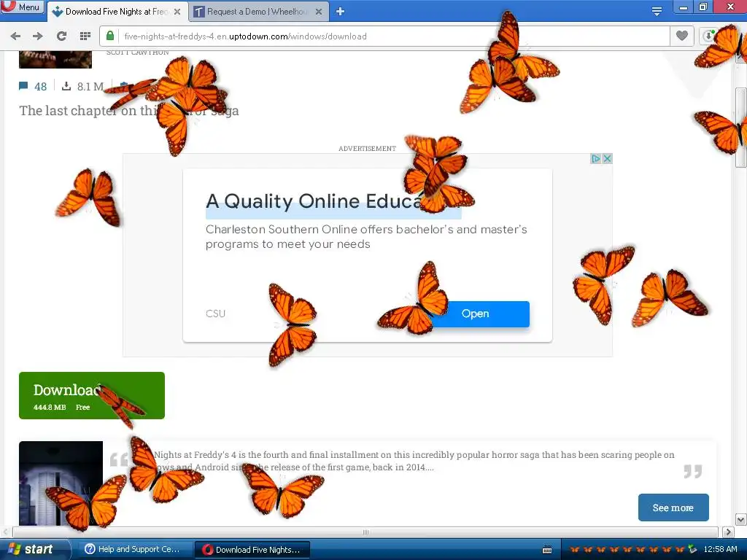Viewport: 747px width, 560px height.
Task: Click the horizontal scrollbar right arrow
Action: click(x=729, y=532)
